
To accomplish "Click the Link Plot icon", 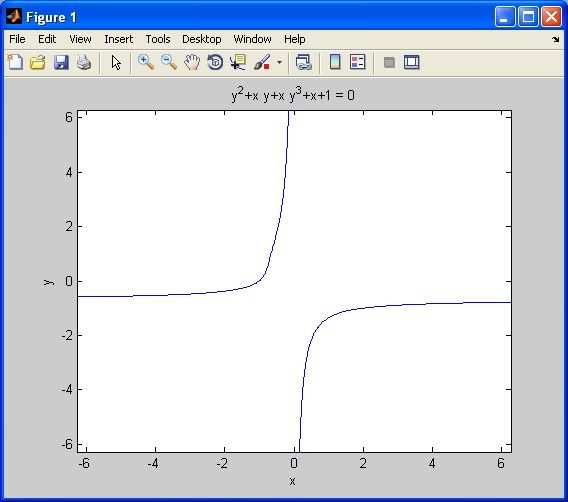I will click(x=304, y=62).
